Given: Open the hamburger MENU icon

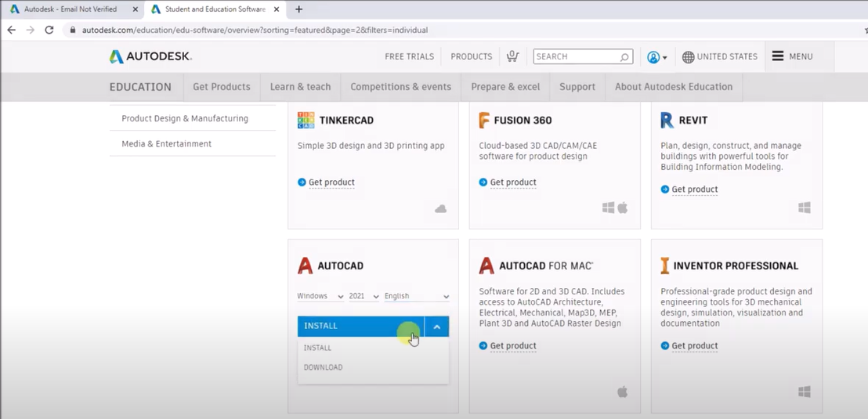Looking at the screenshot, I should 778,56.
